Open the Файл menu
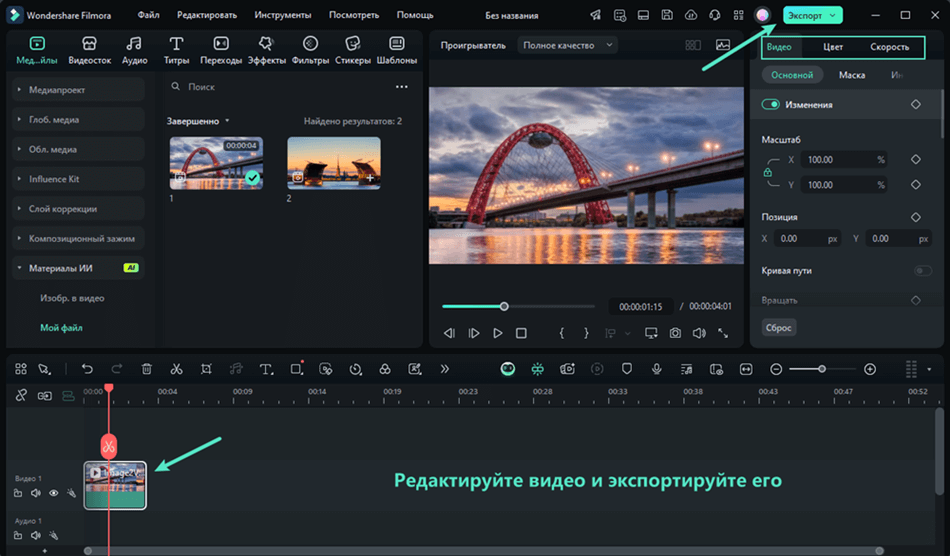This screenshot has width=950, height=556. 148,15
